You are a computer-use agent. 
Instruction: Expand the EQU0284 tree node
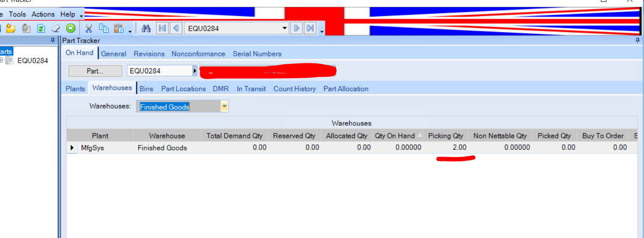[2, 61]
